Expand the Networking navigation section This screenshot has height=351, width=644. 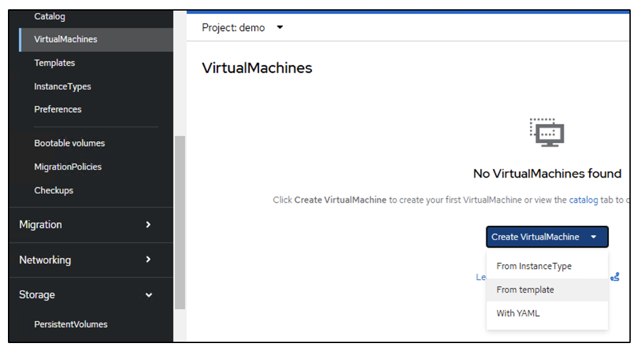click(85, 260)
